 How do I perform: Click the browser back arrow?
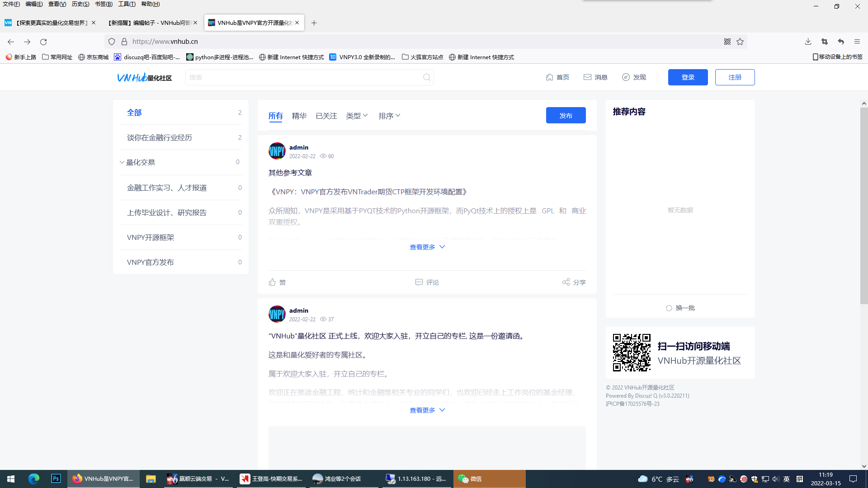pos(11,42)
